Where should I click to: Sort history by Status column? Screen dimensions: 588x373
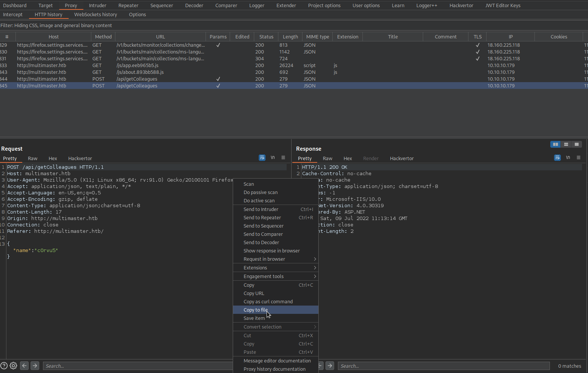[266, 37]
